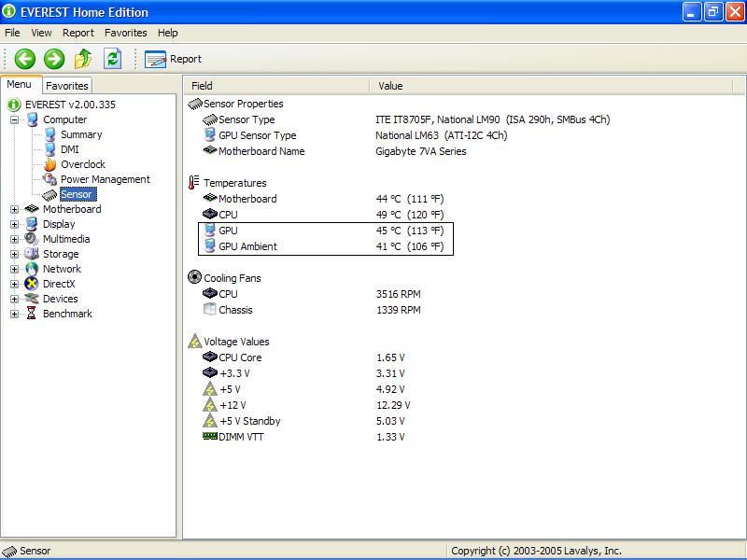Select the +5 V Standby row

(x=304, y=421)
